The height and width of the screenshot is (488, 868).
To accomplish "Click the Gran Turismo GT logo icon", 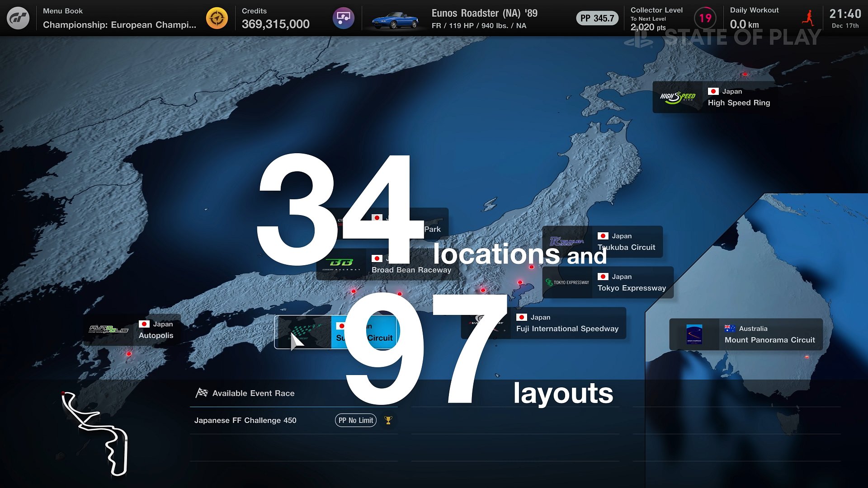I will (x=18, y=18).
